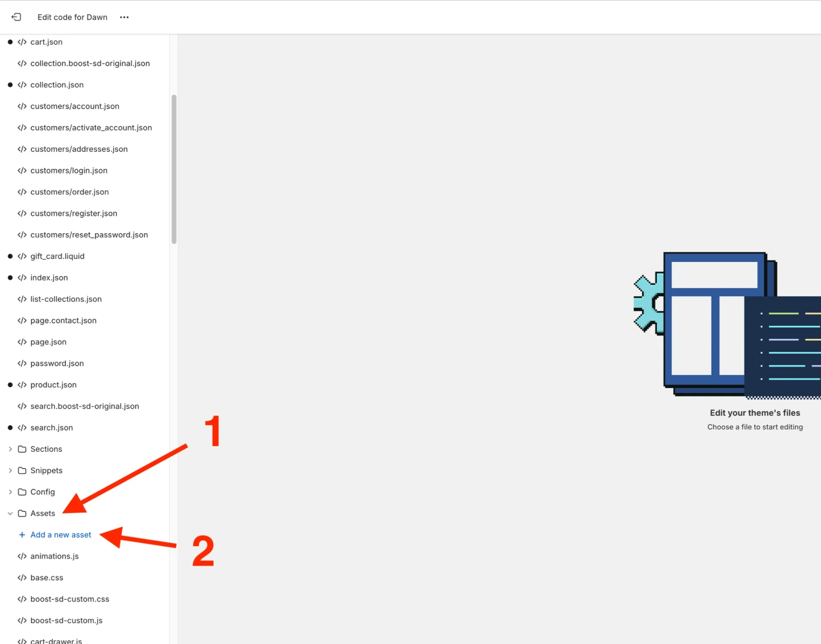
Task: Click the code icon beside cart.json
Action: pos(22,42)
